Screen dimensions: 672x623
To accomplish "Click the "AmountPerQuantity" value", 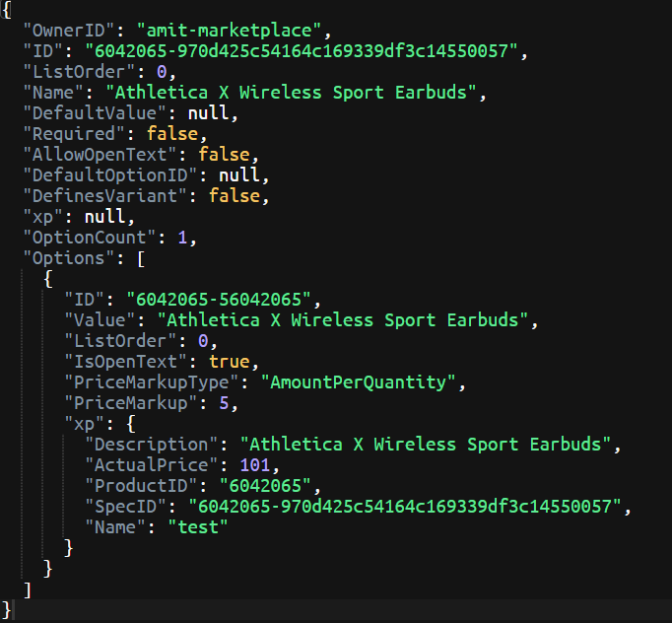I will coord(358,382).
